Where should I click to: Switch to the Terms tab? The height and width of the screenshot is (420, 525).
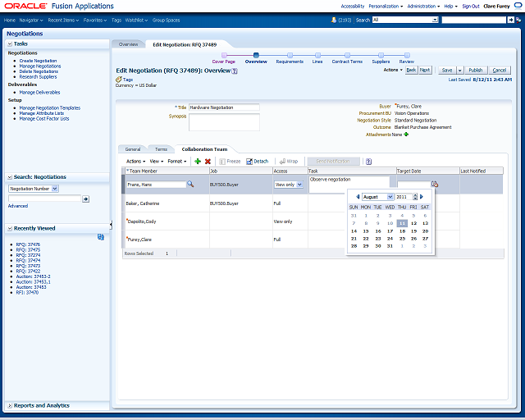point(161,149)
